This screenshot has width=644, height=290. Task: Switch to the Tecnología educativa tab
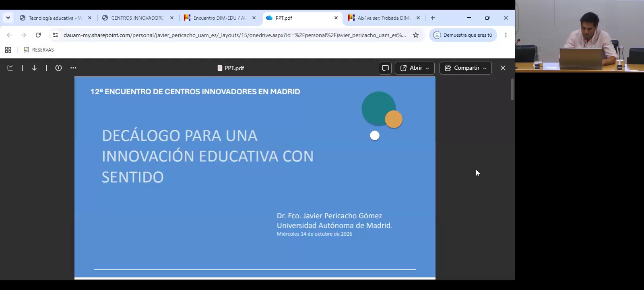pos(56,18)
